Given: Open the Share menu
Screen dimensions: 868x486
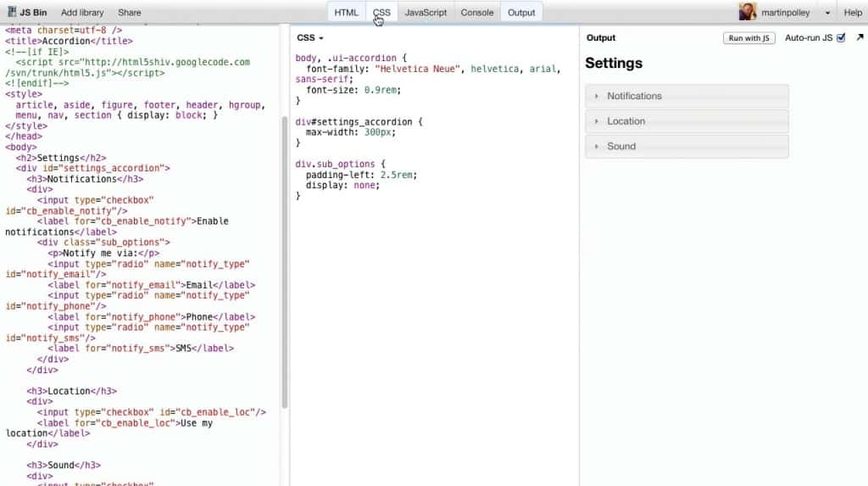Looking at the screenshot, I should tap(129, 12).
